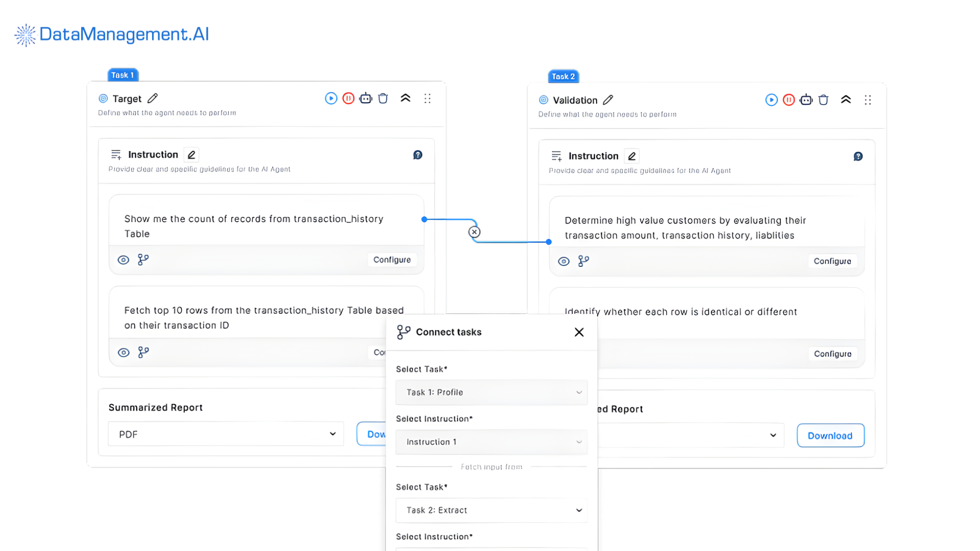
Task: Pause the Validation task
Action: pyautogui.click(x=788, y=99)
